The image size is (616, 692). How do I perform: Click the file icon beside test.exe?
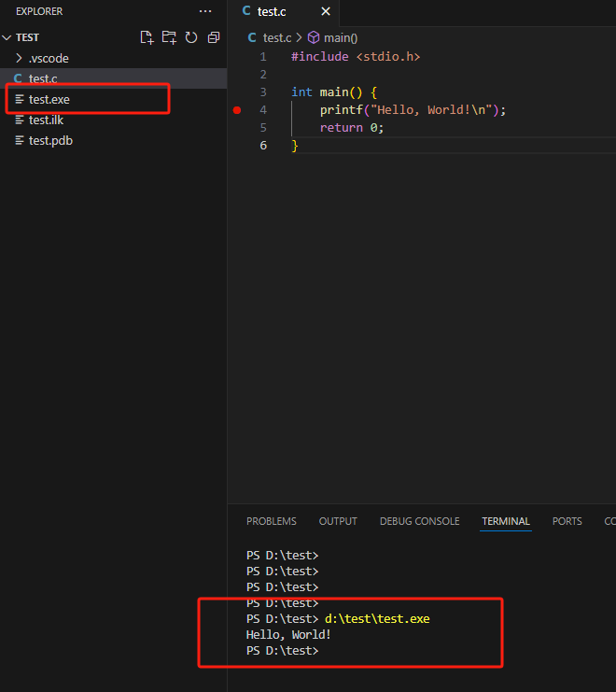click(x=20, y=99)
